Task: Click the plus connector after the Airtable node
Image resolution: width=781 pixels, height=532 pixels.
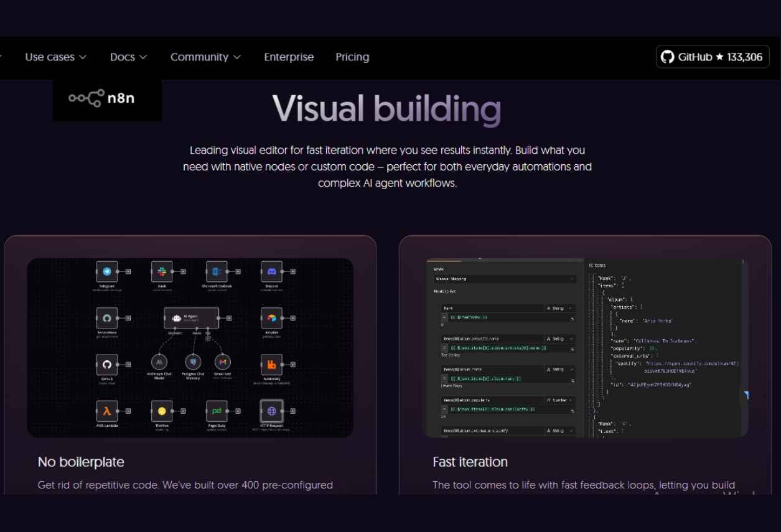Action: [x=292, y=318]
